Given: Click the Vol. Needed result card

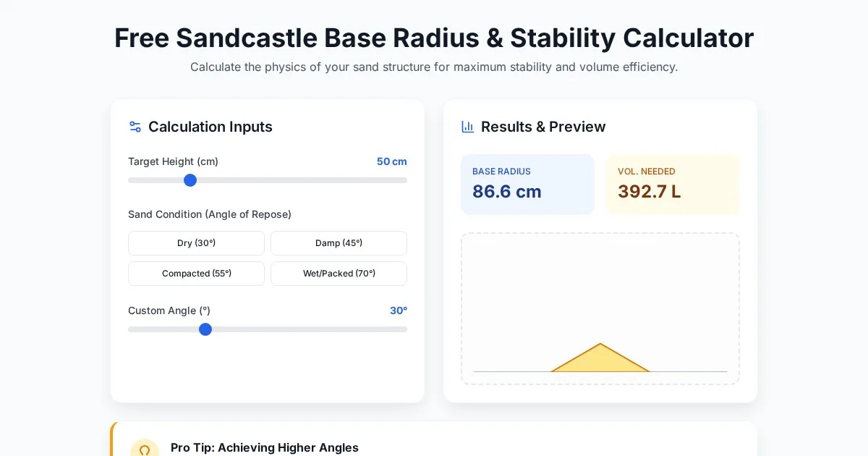Looking at the screenshot, I should coord(673,185).
